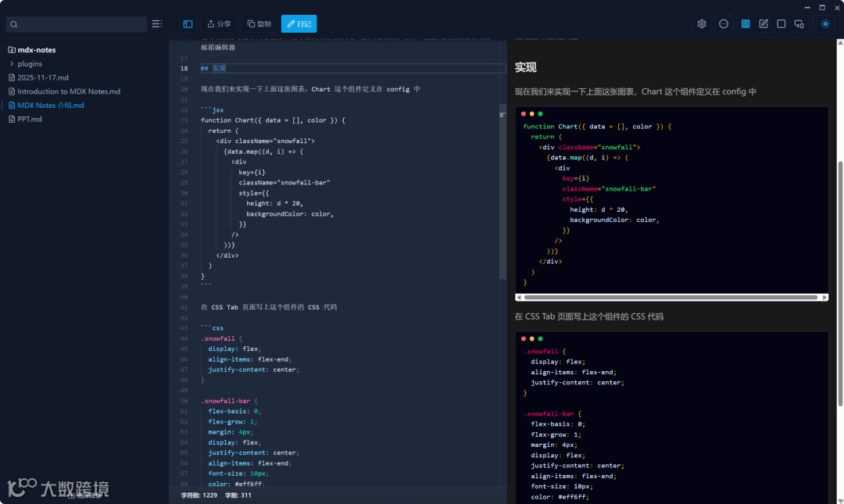This screenshot has width=844, height=504.
Task: Click the window maximize button
Action: coord(822,8)
